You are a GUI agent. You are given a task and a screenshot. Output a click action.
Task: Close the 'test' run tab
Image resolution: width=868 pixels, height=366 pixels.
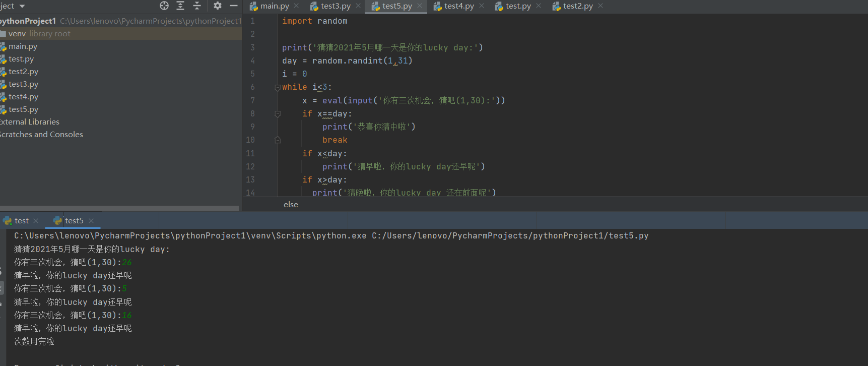tap(36, 221)
